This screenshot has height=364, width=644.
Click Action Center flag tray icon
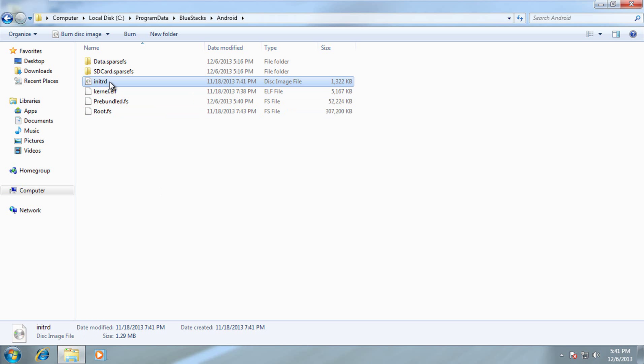(573, 355)
